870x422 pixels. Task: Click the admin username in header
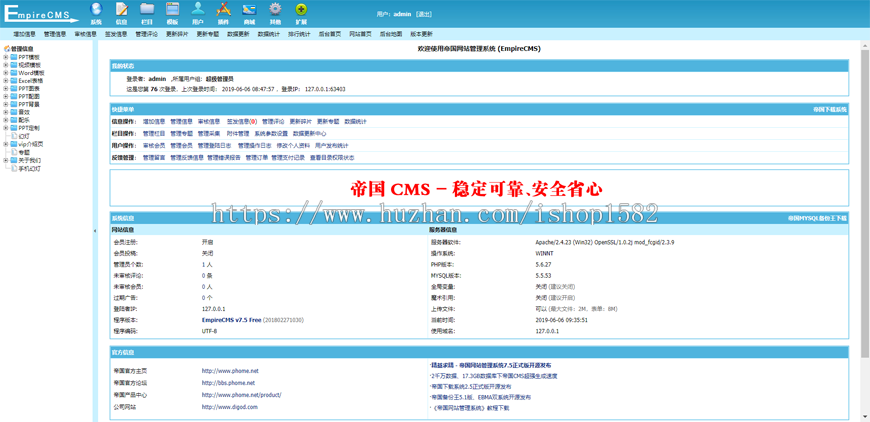402,14
